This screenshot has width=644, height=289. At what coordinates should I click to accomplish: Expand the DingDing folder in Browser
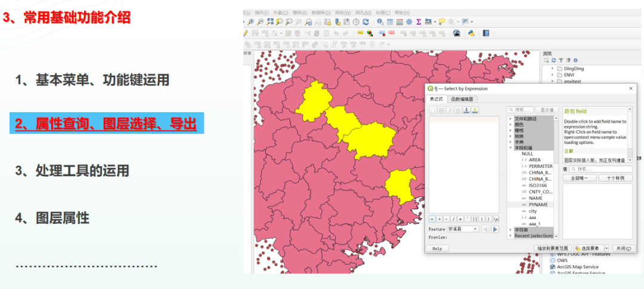click(552, 68)
